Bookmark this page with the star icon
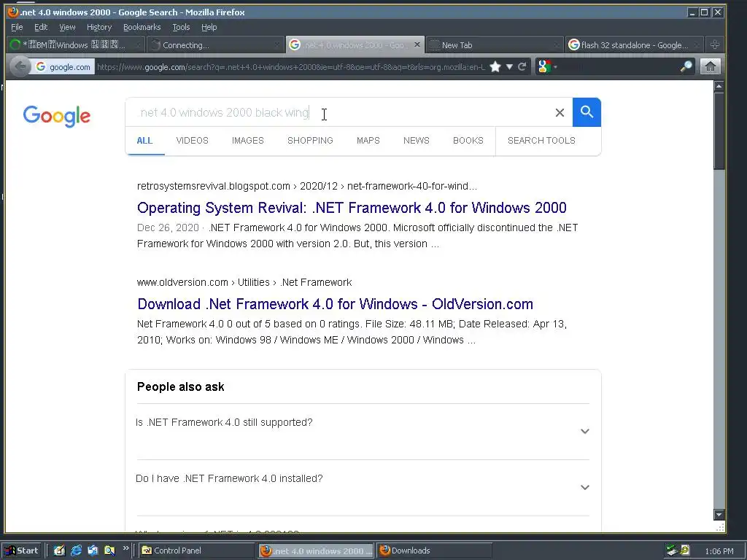Viewport: 747px width, 560px height. (x=495, y=66)
